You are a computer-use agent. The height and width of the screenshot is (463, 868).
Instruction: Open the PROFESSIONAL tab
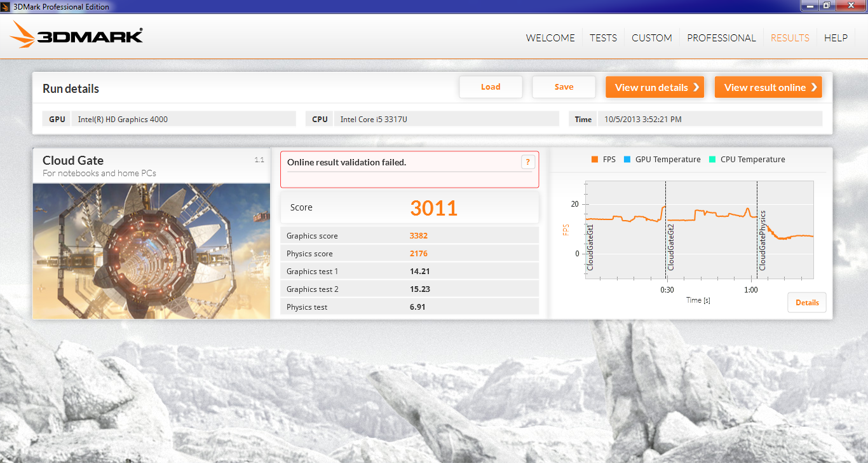(721, 38)
